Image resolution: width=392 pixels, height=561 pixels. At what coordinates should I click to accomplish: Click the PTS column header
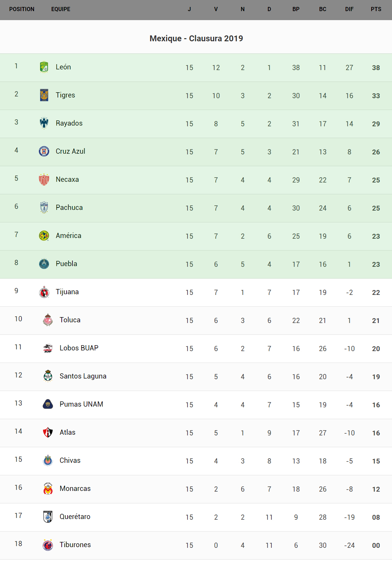[376, 9]
